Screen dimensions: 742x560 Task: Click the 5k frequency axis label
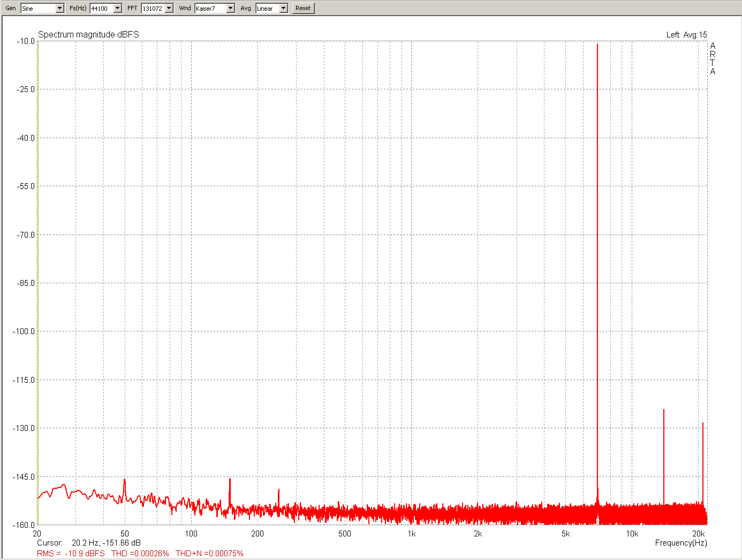pyautogui.click(x=565, y=534)
